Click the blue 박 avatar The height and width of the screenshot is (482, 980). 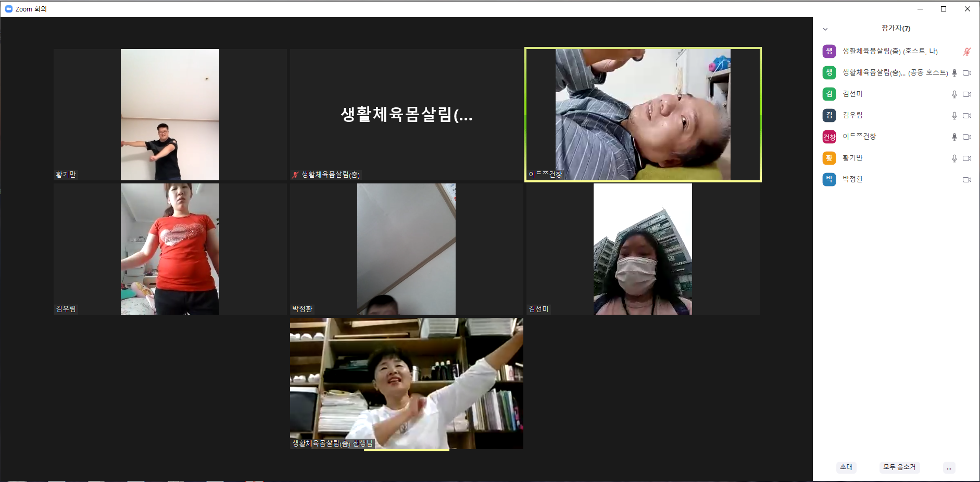coord(829,179)
